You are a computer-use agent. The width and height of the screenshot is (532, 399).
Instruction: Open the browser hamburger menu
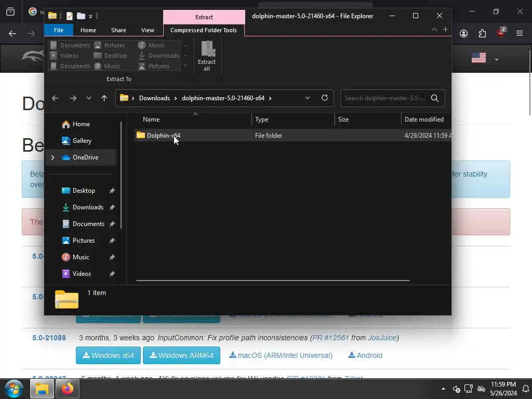click(x=520, y=33)
